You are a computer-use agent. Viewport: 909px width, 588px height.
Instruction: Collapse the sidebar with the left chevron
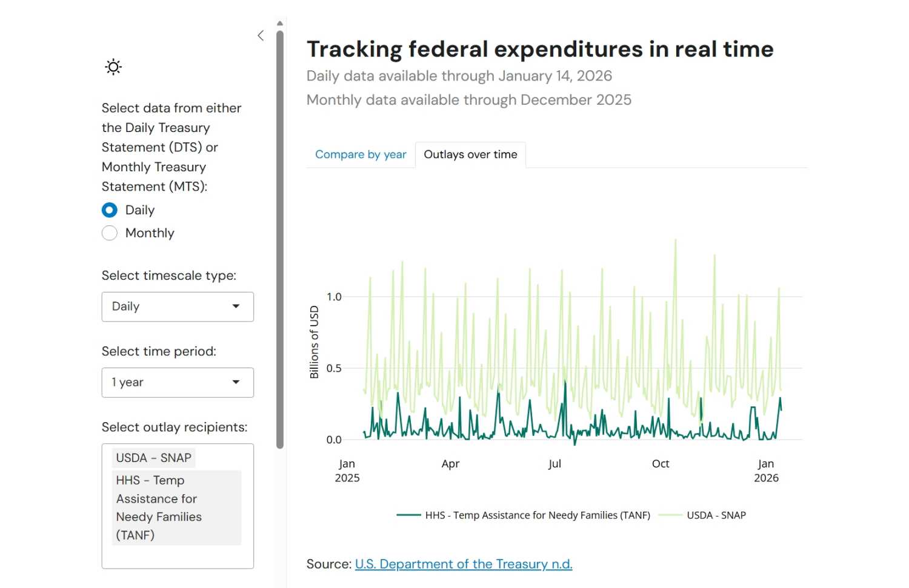tap(261, 36)
